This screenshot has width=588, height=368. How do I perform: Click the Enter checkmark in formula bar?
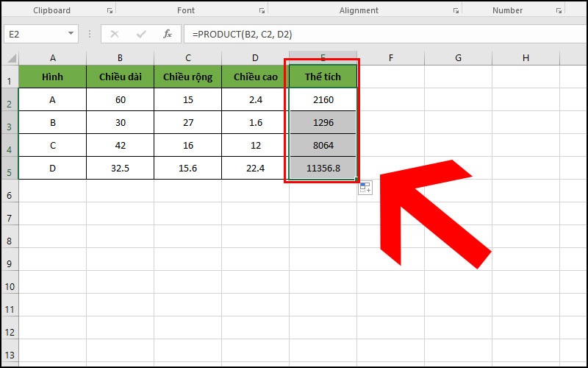pyautogui.click(x=141, y=34)
